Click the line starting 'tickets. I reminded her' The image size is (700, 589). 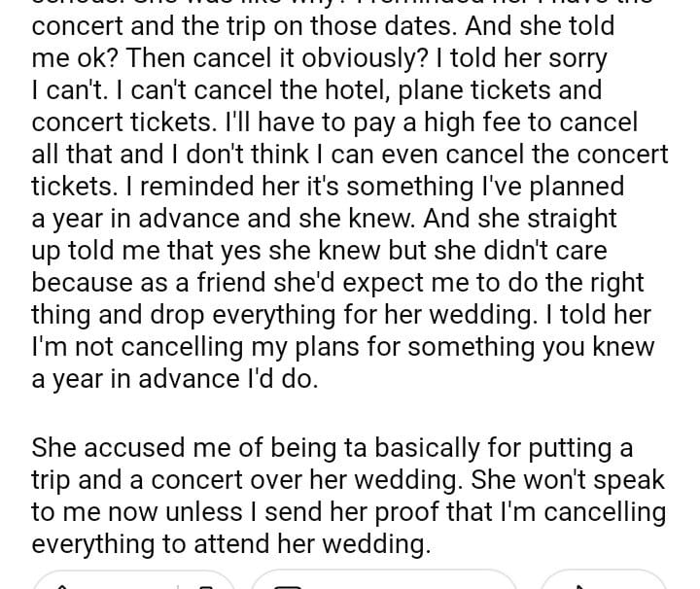328,186
